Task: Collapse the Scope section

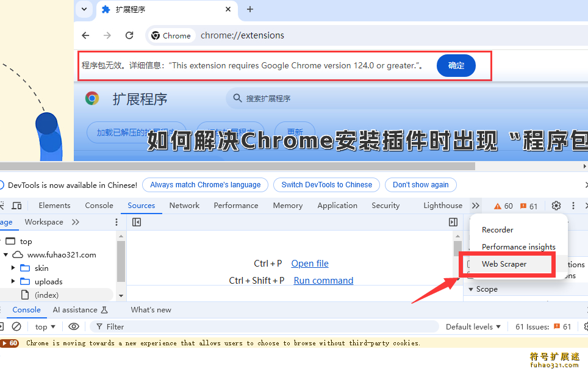Action: point(471,289)
